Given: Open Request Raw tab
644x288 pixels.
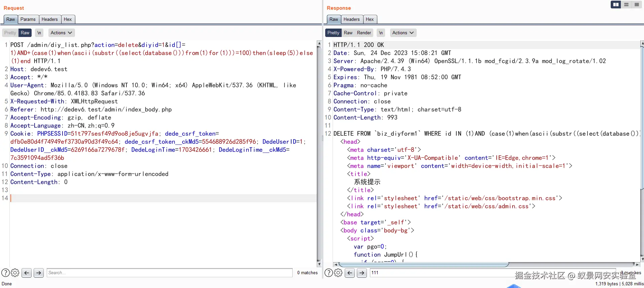Looking at the screenshot, I should pos(11,19).
